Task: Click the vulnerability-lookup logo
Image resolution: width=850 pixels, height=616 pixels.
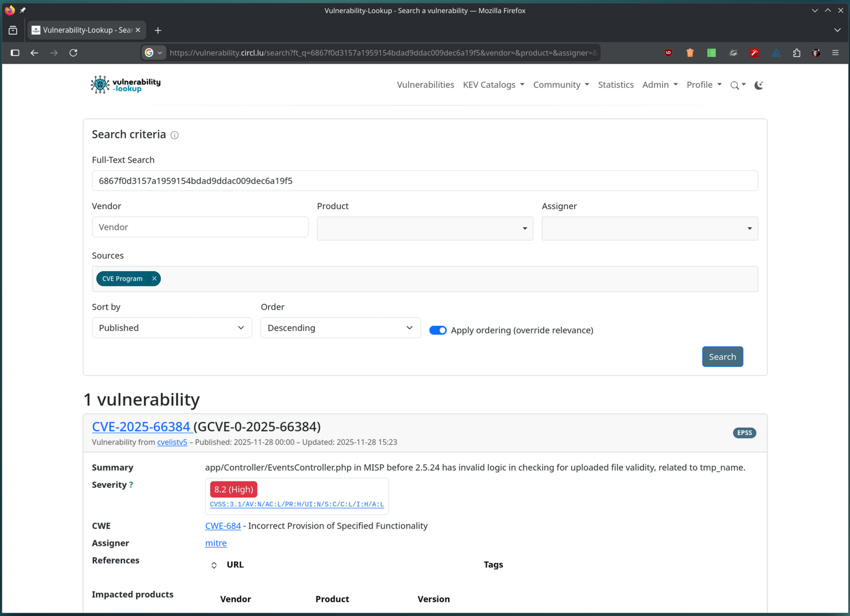Action: [x=125, y=84]
